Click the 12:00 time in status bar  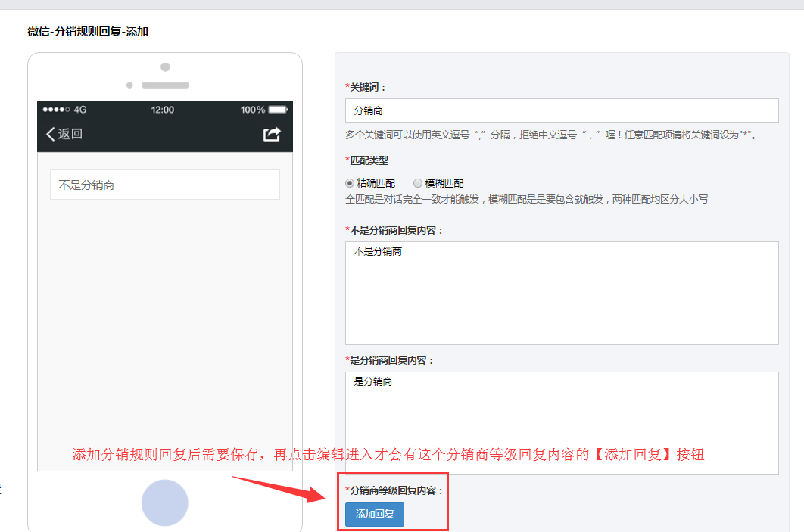(163, 110)
